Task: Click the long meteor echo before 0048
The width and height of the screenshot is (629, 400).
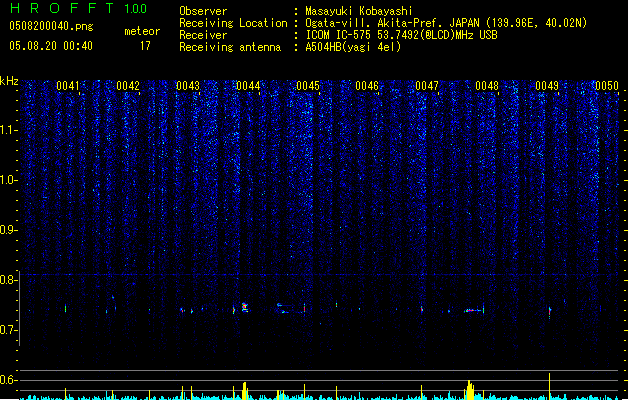Action: [x=474, y=310]
